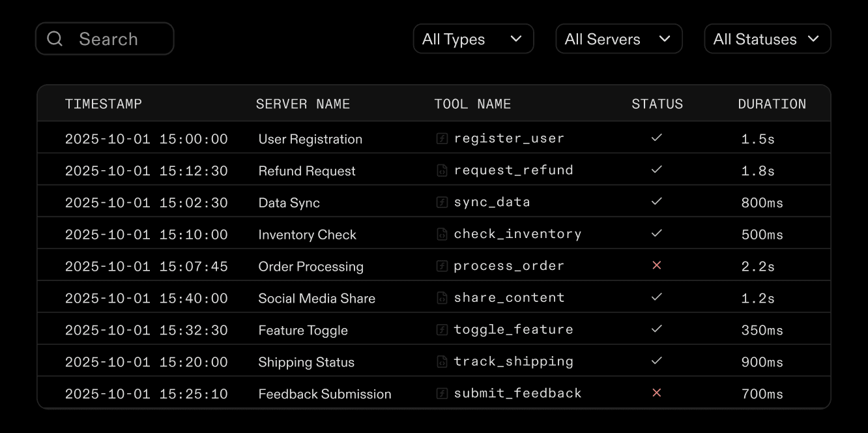
Task: Click the file icon beside request_refund
Action: pos(442,170)
